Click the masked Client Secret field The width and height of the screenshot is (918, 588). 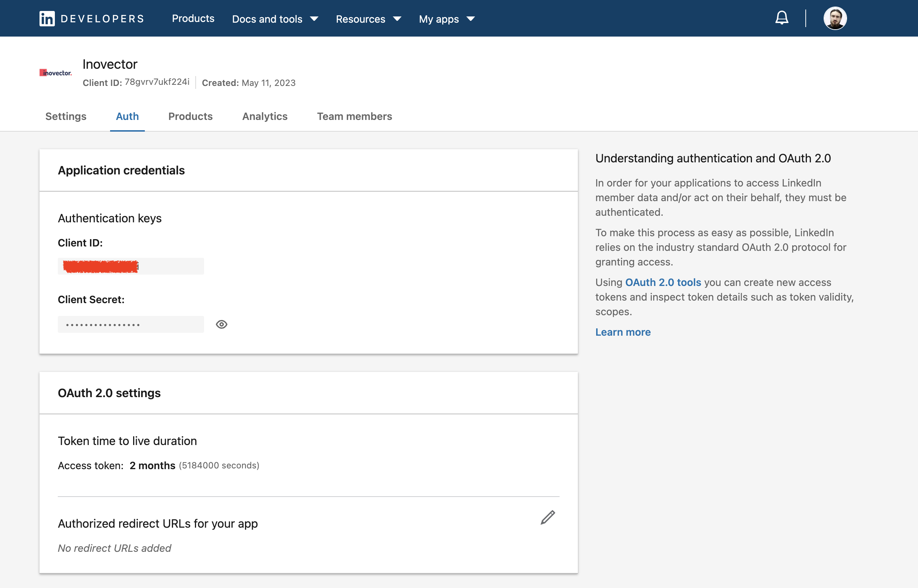point(131,324)
